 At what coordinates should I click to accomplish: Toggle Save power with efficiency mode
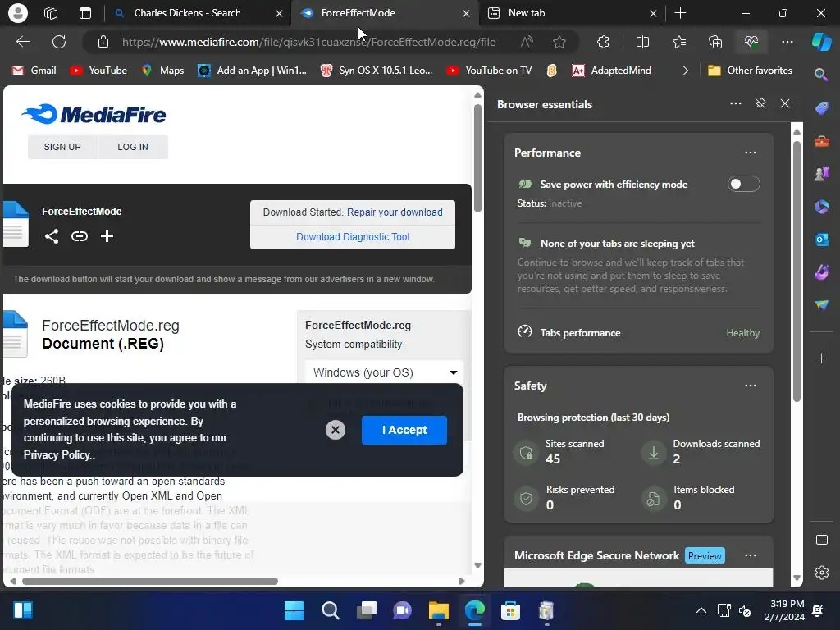(x=743, y=185)
